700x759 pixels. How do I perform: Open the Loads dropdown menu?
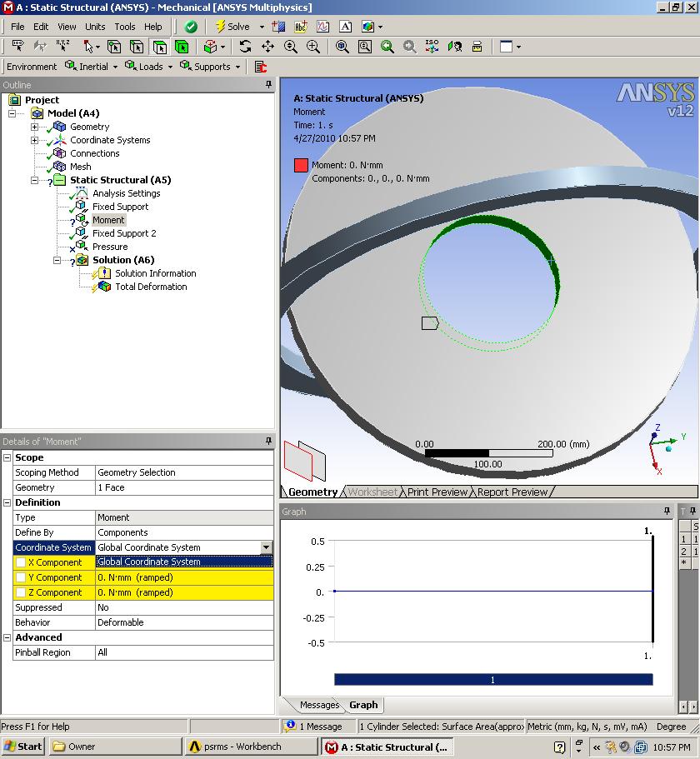coord(150,67)
